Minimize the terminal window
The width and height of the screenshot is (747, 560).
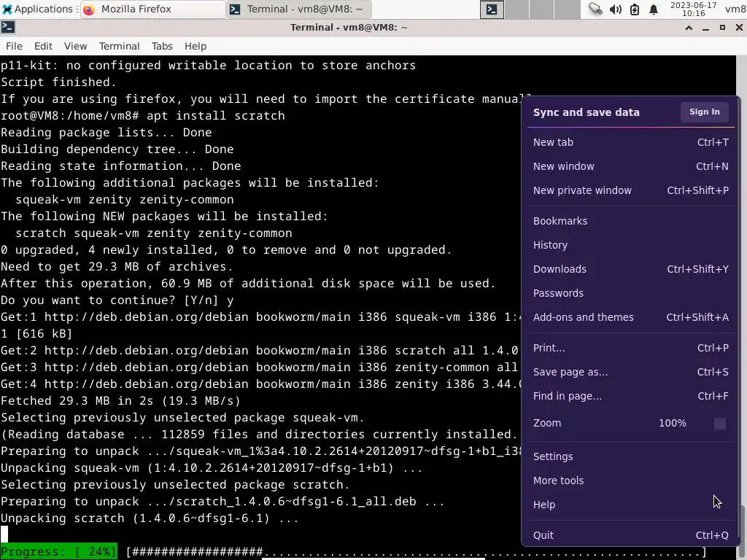(705, 28)
